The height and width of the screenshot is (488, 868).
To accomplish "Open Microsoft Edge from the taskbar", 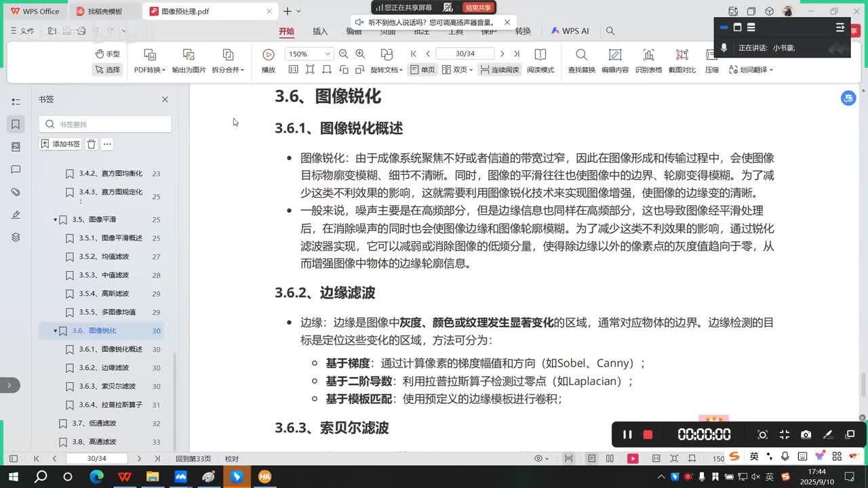I will 96,477.
